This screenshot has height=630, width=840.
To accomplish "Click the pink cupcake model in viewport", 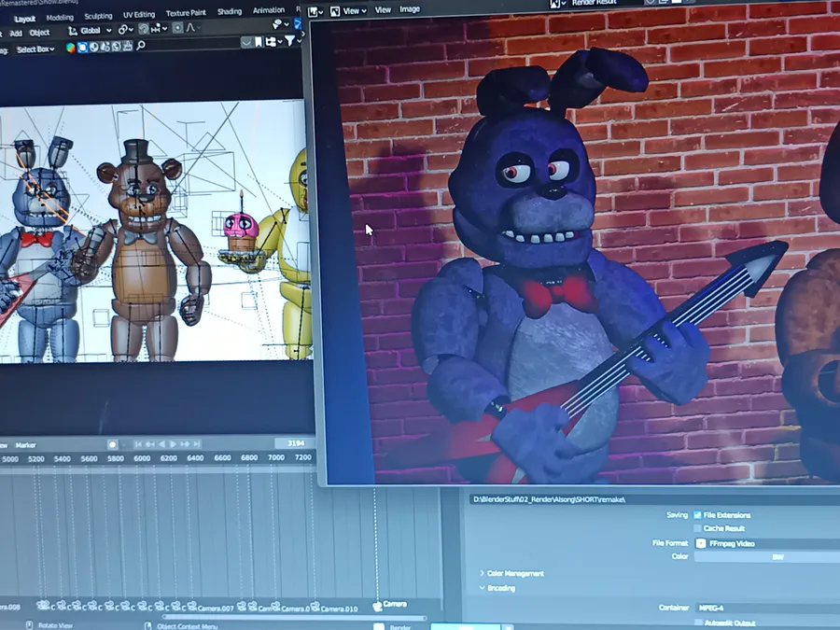I will (x=241, y=233).
